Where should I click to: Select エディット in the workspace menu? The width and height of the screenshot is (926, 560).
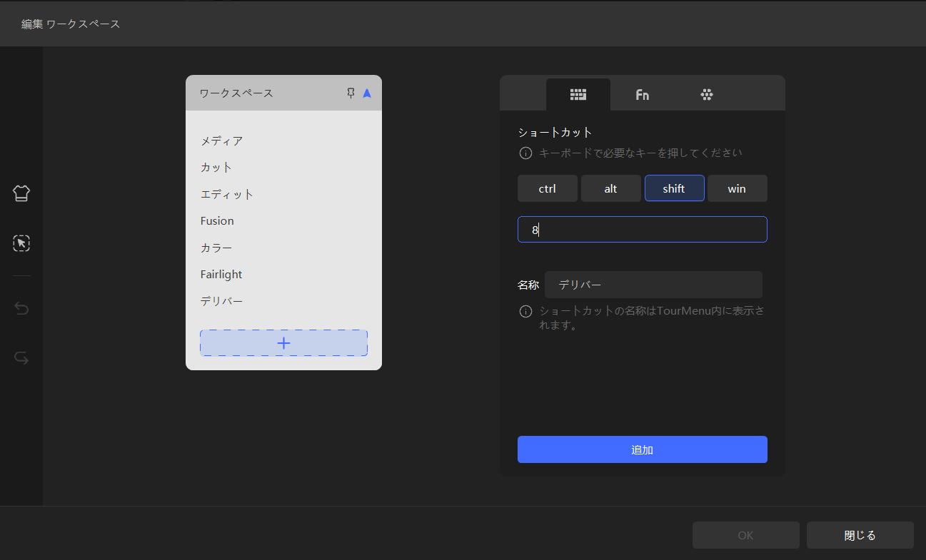pyautogui.click(x=227, y=194)
